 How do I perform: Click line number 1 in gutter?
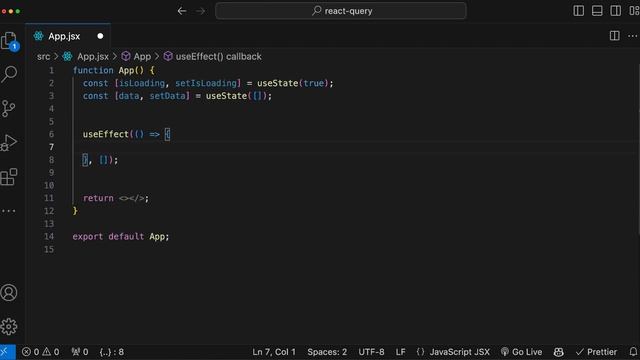click(51, 71)
